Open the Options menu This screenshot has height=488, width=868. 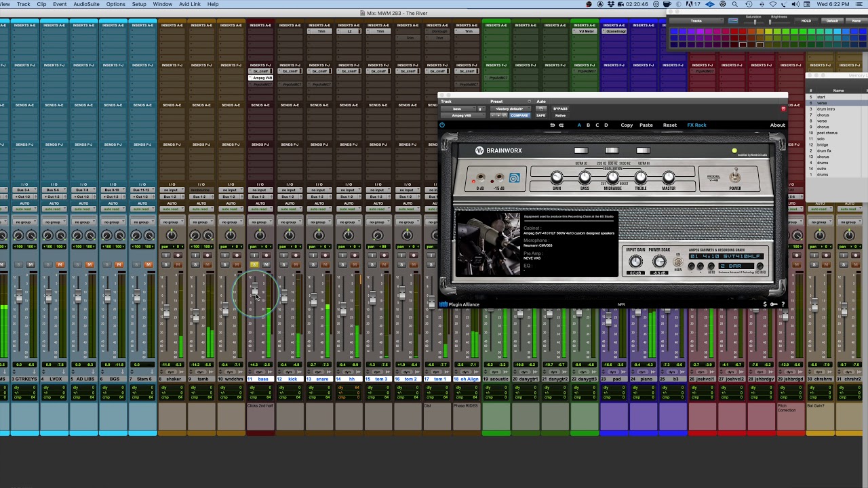[x=116, y=4]
